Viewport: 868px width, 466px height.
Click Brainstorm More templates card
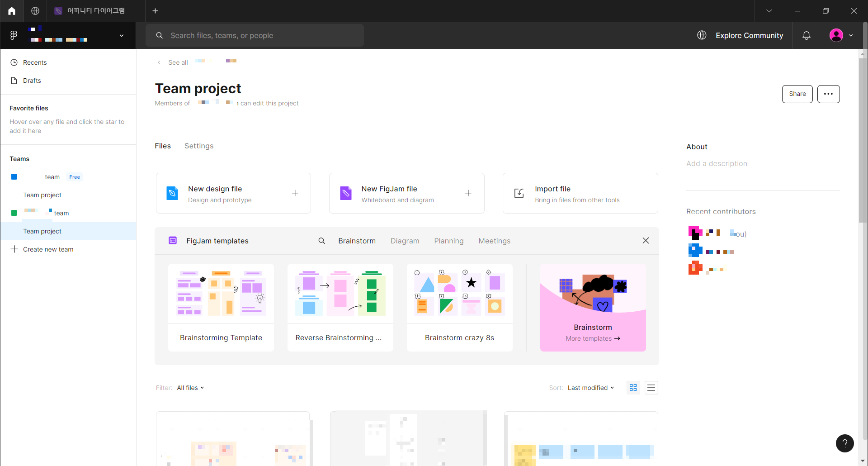tap(593, 308)
